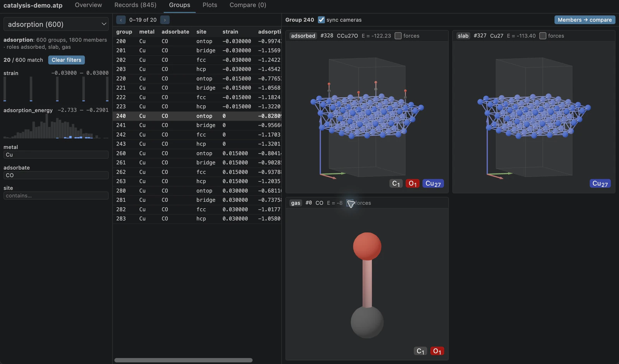The image size is (619, 364).
Task: Select group 283 hcp row
Action: [197, 219]
